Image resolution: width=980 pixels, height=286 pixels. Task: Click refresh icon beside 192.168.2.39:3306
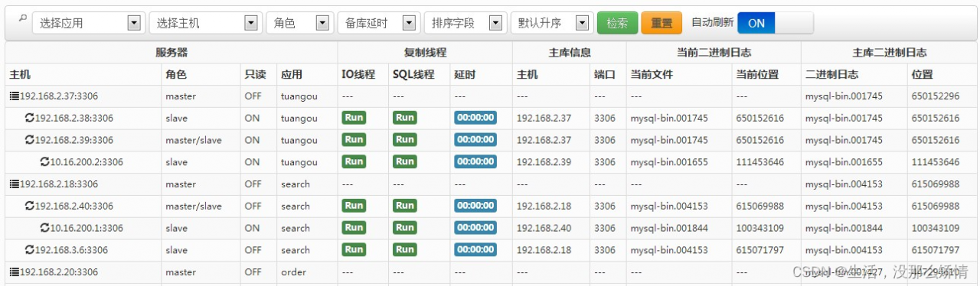point(29,140)
